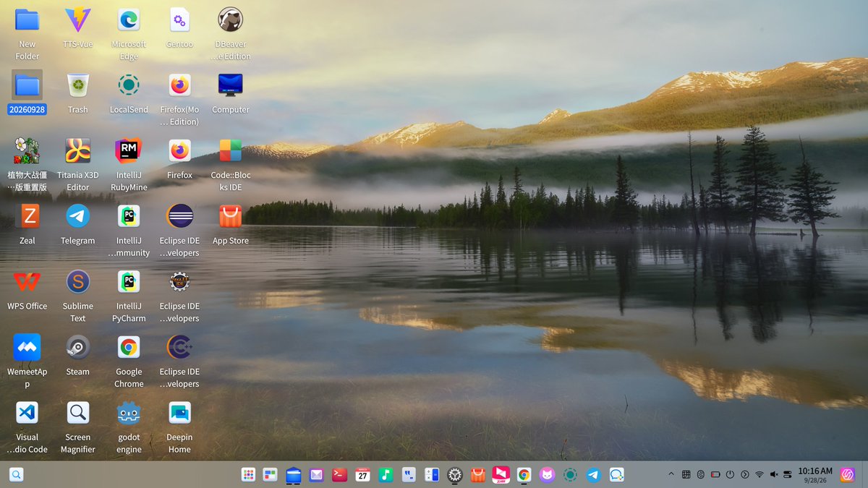Open the terminal from the dock
The height and width of the screenshot is (488, 868).
(339, 474)
